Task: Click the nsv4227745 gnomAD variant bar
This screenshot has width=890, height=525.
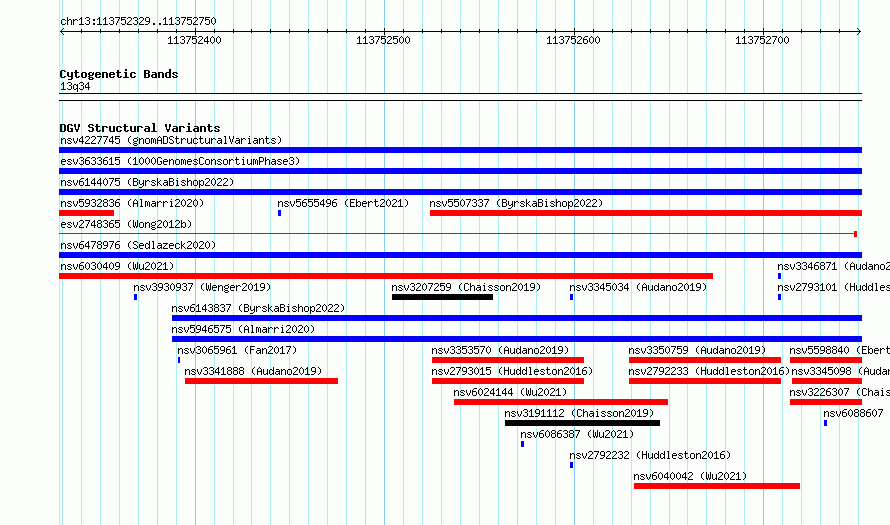Action: tap(460, 150)
